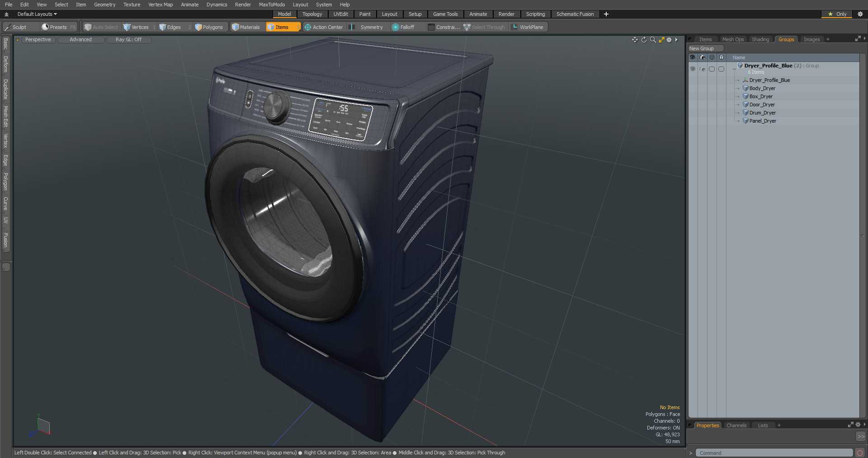This screenshot has height=458, width=868.
Task: Maximize the Groups panel with arrows icon
Action: click(x=858, y=39)
